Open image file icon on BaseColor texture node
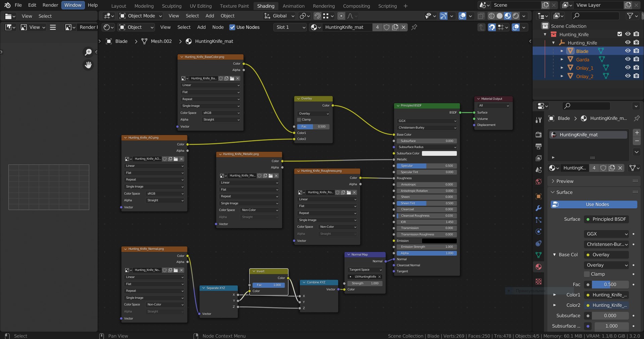 pyautogui.click(x=232, y=78)
